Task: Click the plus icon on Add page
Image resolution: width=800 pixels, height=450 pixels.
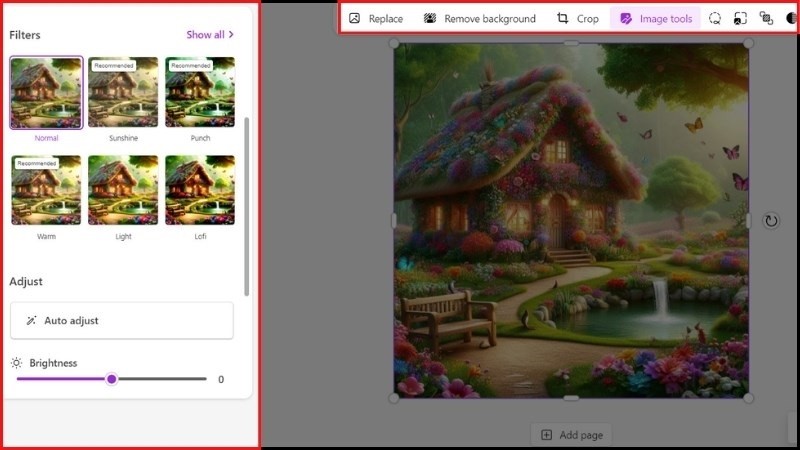Action: point(546,435)
